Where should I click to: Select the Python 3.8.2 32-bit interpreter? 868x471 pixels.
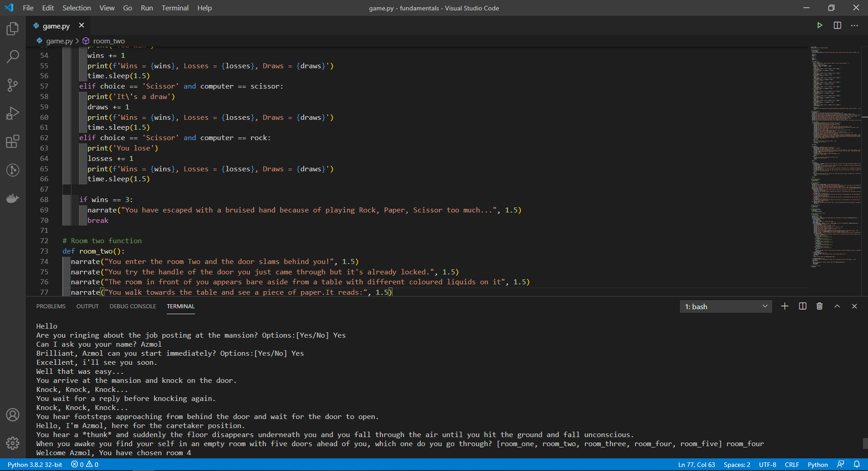[x=34, y=465]
